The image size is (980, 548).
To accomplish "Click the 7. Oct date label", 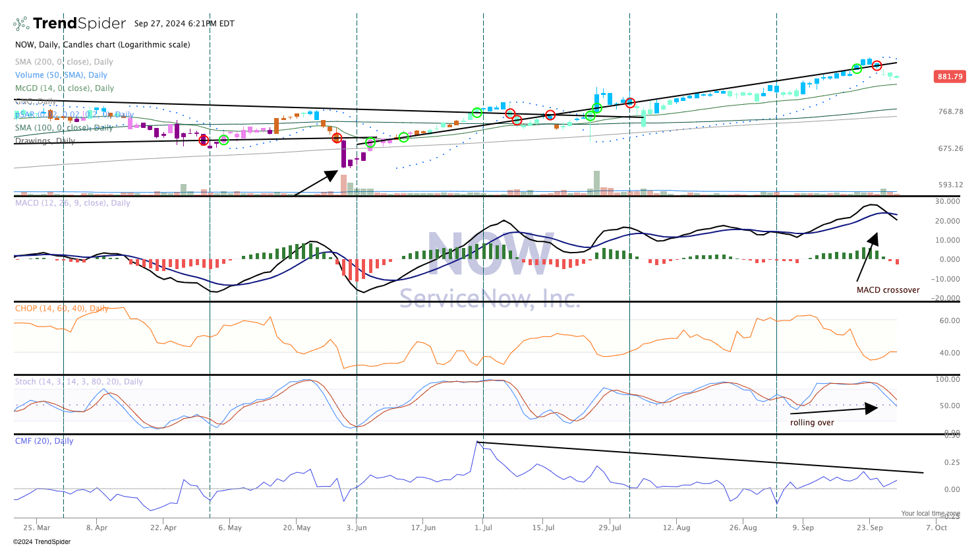I will click(936, 528).
